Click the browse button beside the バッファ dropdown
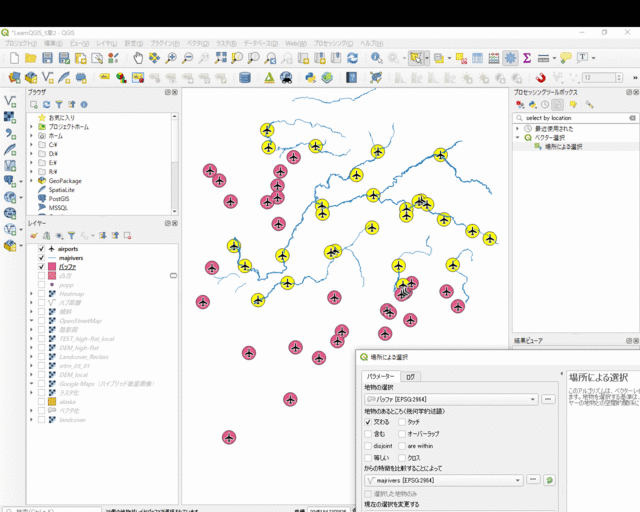This screenshot has height=512, width=640. point(548,399)
